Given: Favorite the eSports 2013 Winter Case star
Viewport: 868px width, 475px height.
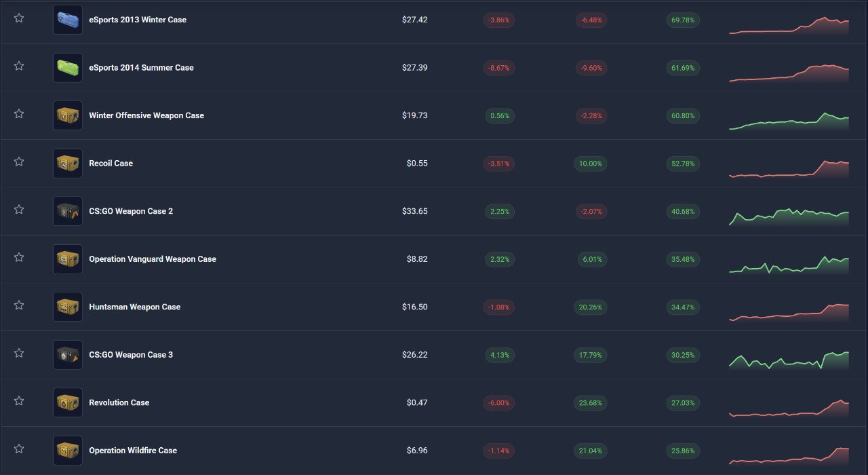Looking at the screenshot, I should click(19, 18).
